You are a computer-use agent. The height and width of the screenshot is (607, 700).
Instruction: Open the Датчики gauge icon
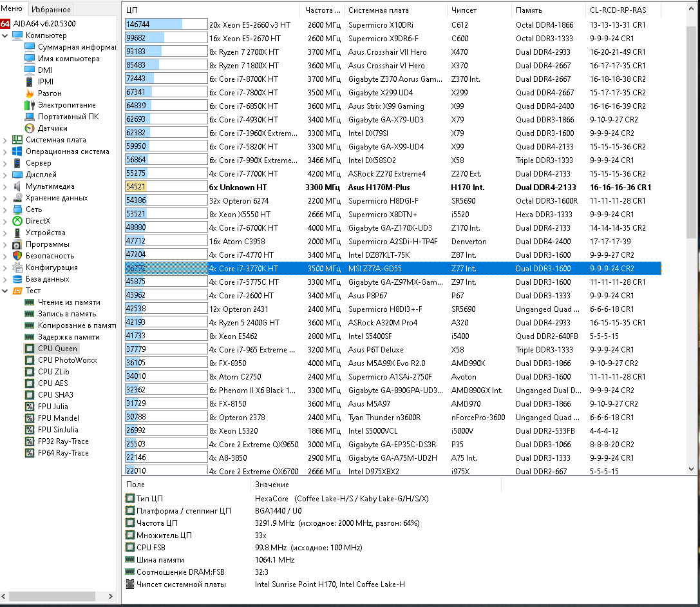pyautogui.click(x=30, y=128)
